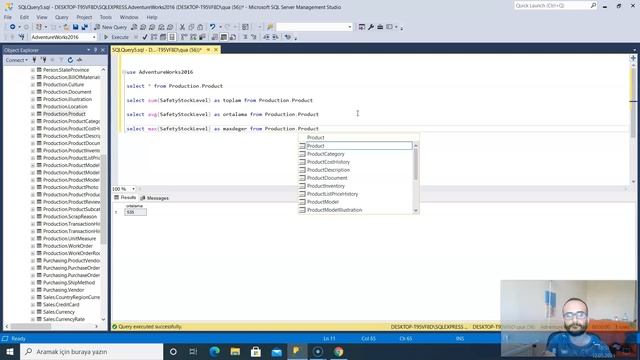
Task: Expand the Production.Culture tree node
Action: [33, 84]
